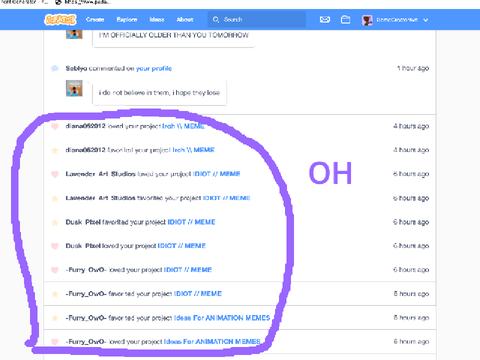Image resolution: width=480 pixels, height=360 pixels.
Task: Open Lavender_Art_Studios username in loved row
Action: 100,174
